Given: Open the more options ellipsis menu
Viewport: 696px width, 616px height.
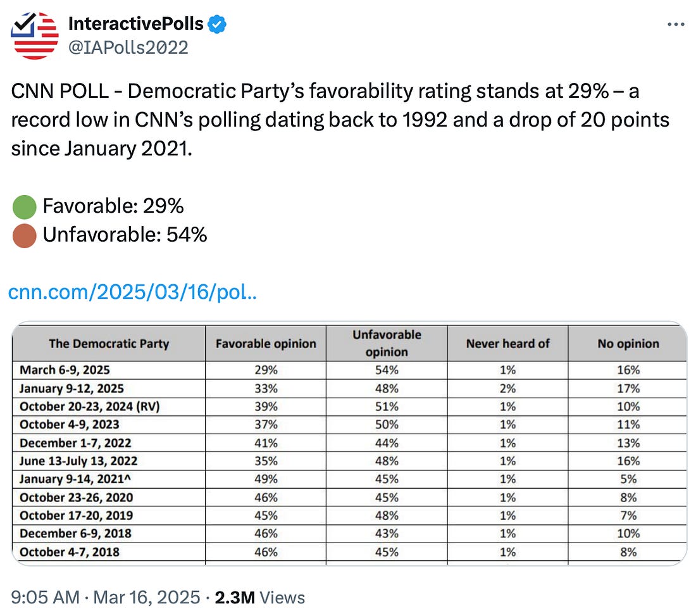Looking at the screenshot, I should tap(676, 25).
